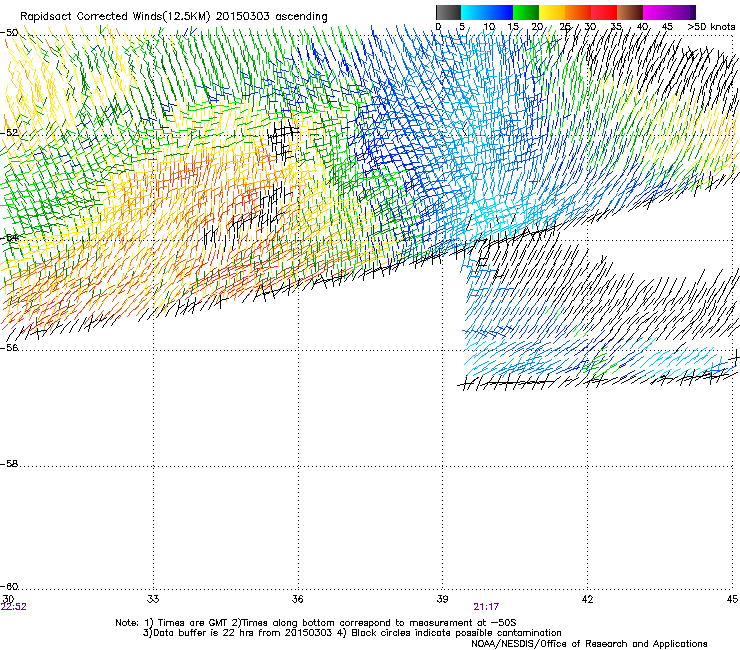The height and width of the screenshot is (650, 740).
Task: Click the "-50" latitude axis label
Action: tap(9, 33)
